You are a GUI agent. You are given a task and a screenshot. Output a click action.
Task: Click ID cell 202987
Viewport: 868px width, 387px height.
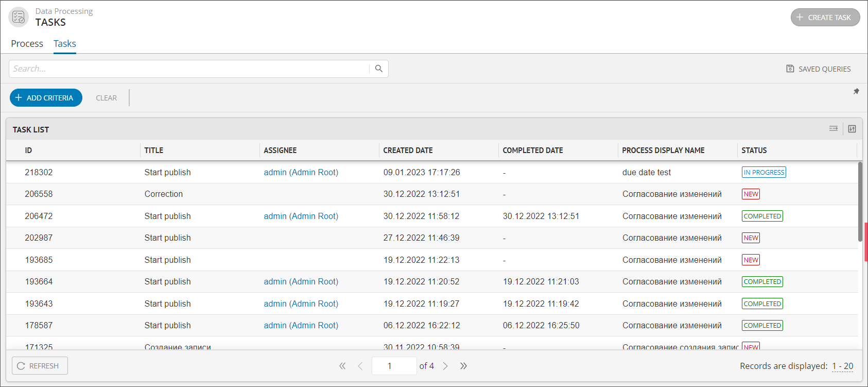[39, 238]
